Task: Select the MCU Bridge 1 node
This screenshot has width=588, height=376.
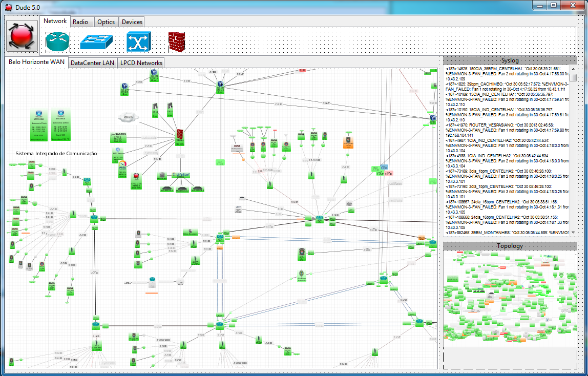Action: pos(166,189)
